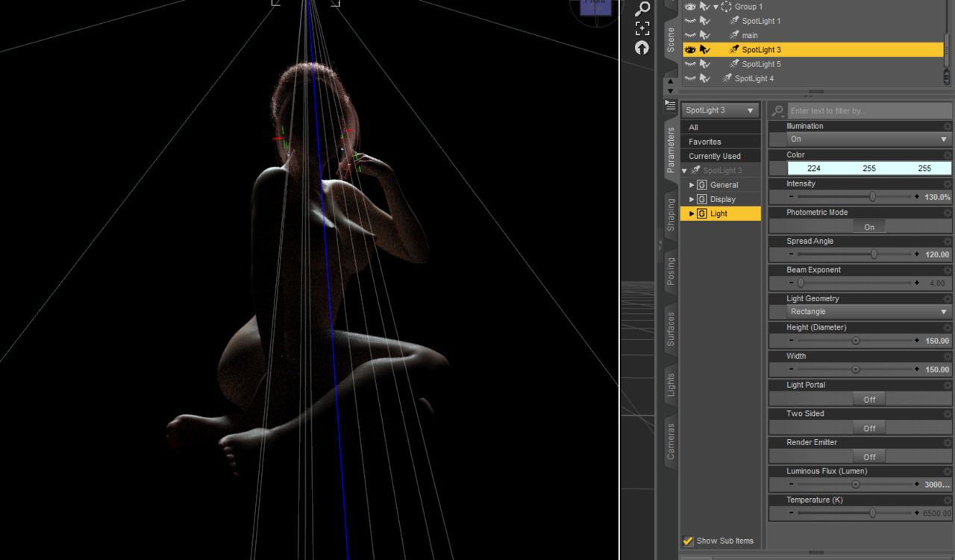
Task: Collapse SpotLight 3 in the Parameters tree
Action: coord(685,171)
